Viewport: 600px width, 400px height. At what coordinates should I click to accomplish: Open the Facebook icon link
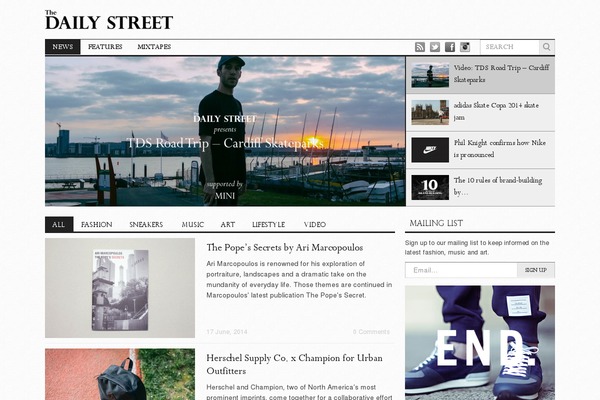(x=450, y=47)
